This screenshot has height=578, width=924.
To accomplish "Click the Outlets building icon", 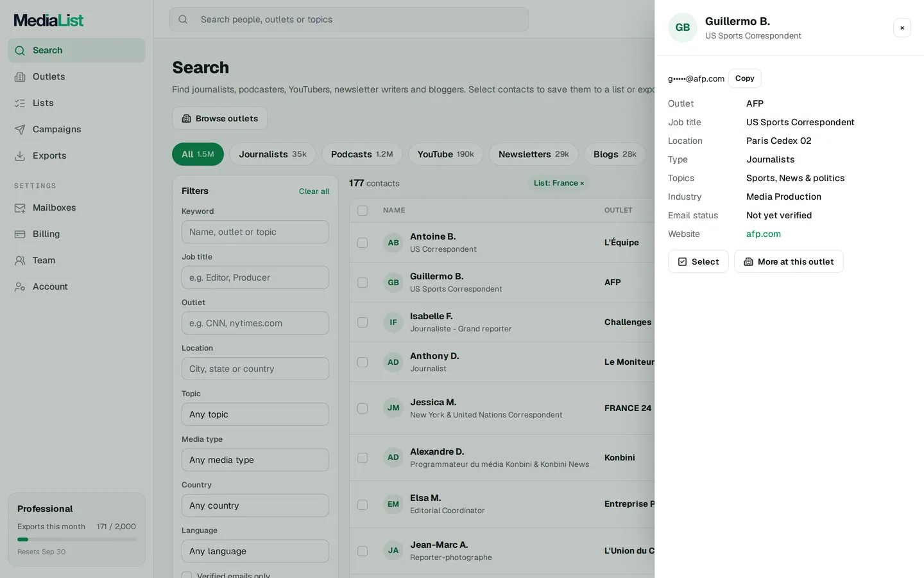I will tap(20, 76).
